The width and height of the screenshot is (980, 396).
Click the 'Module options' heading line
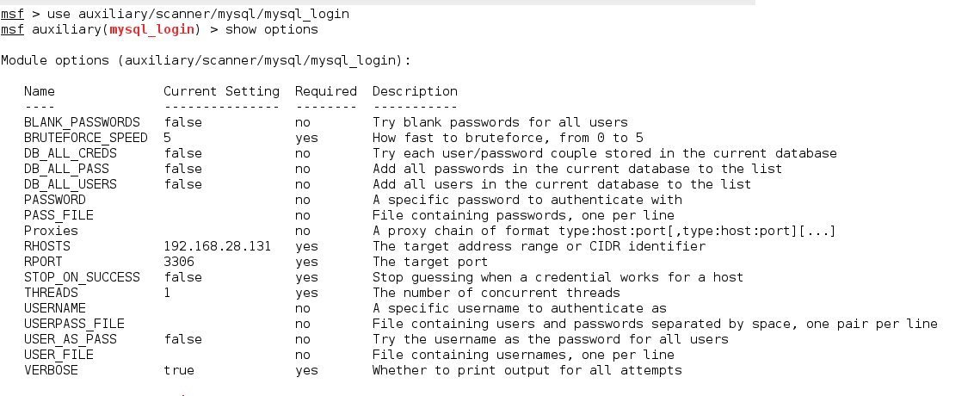tap(206, 60)
